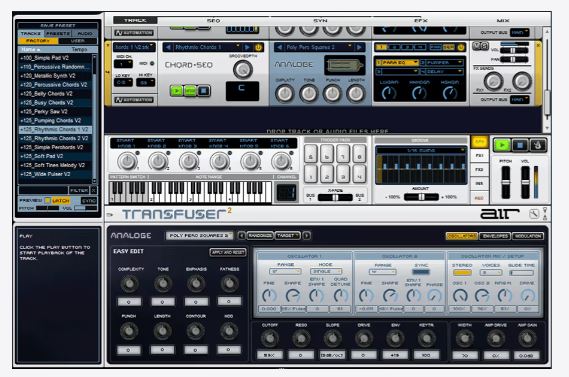Open the HI KEY dropdown

(145, 82)
